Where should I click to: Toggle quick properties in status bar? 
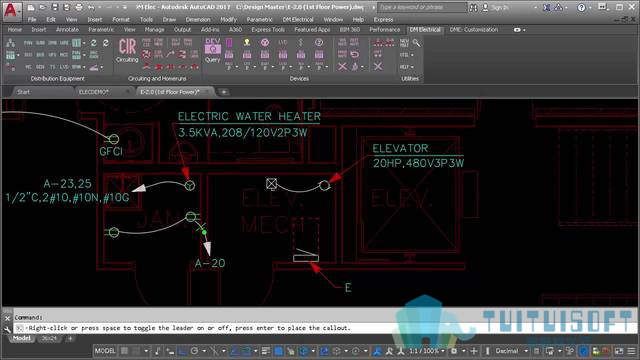(x=537, y=351)
